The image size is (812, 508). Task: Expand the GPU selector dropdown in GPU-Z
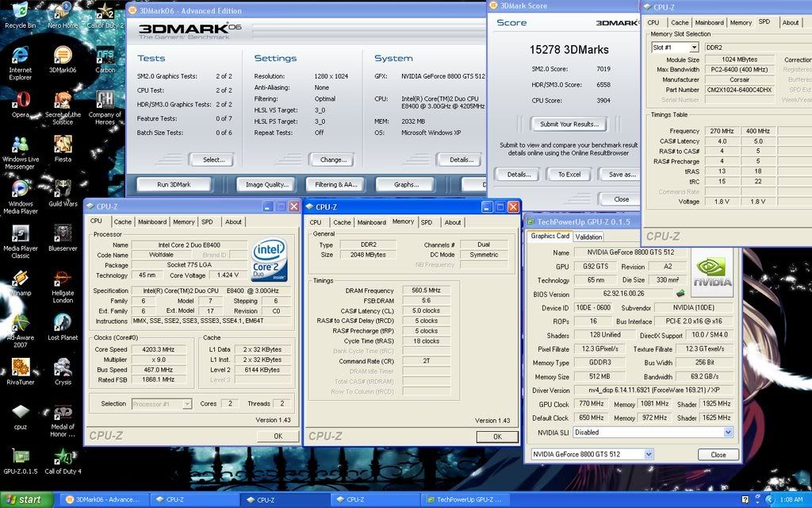click(x=649, y=454)
